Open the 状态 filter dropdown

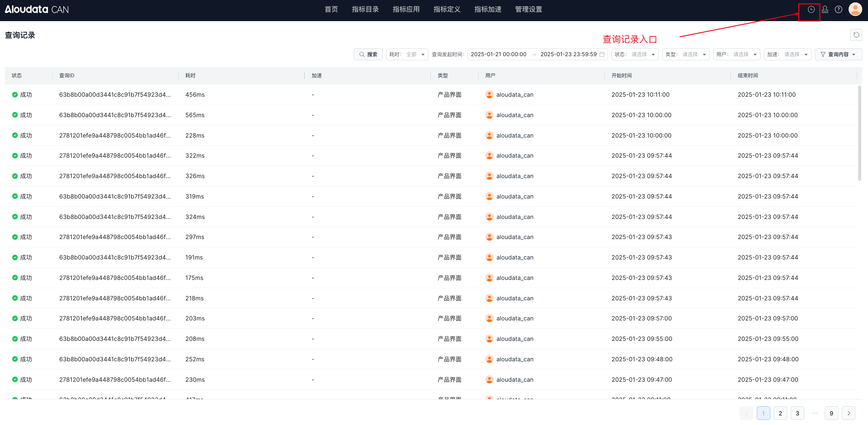pyautogui.click(x=635, y=54)
